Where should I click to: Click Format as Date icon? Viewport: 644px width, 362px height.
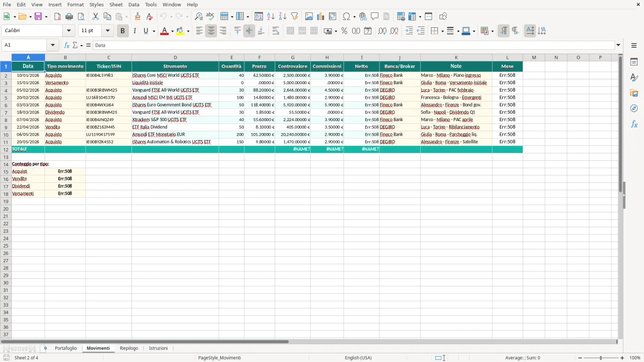pyautogui.click(x=368, y=31)
